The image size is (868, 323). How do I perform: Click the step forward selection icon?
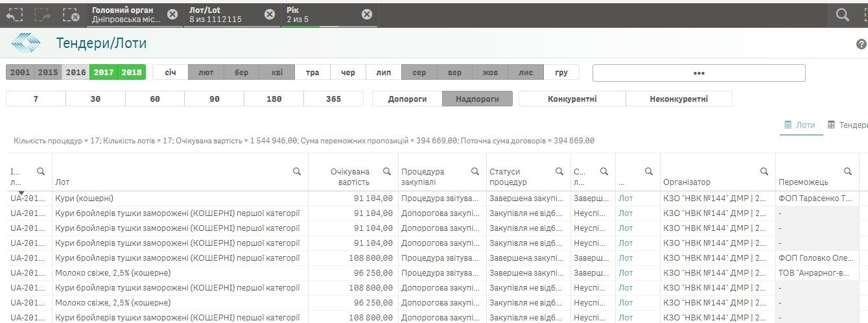43,14
